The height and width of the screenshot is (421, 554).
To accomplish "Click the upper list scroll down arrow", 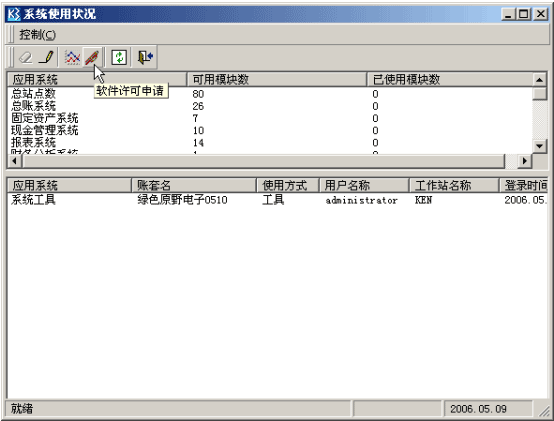I will [540, 146].
